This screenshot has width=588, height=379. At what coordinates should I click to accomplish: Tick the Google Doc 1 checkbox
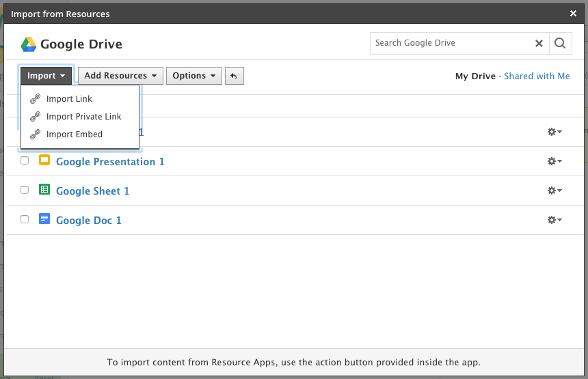click(25, 219)
